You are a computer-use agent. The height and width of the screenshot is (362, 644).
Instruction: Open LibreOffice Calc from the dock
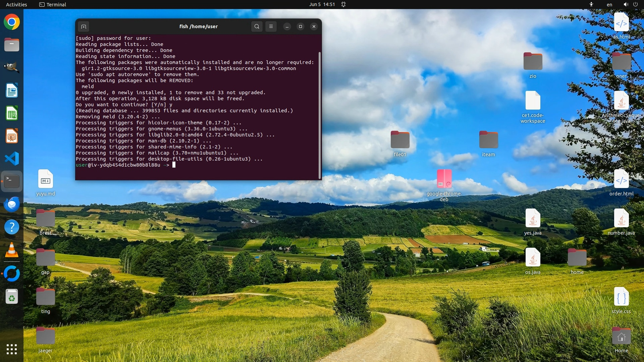coord(12,113)
